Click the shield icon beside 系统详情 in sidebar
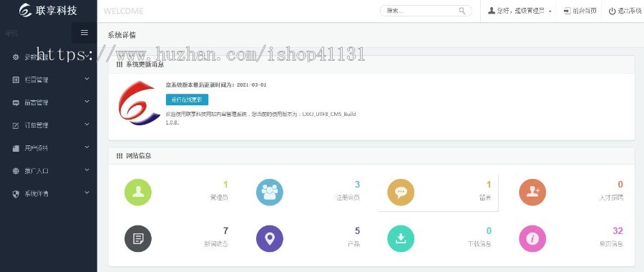This screenshot has width=644, height=272. (16, 194)
